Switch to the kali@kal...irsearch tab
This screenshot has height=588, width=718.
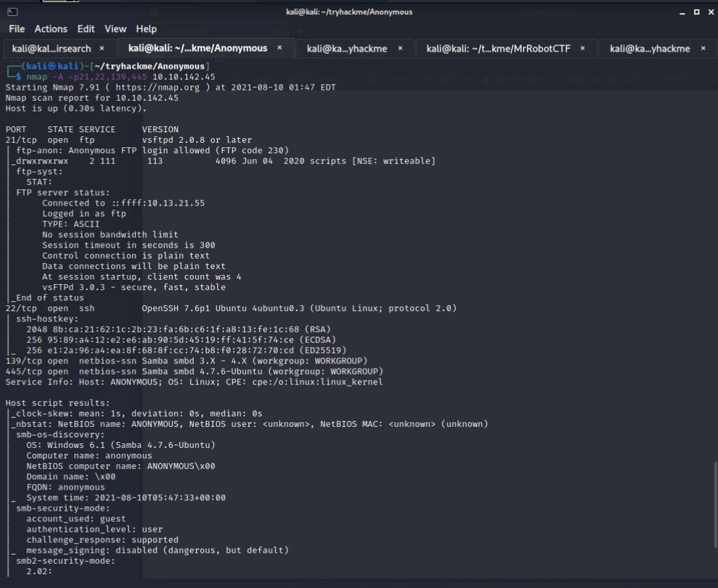[x=51, y=48]
